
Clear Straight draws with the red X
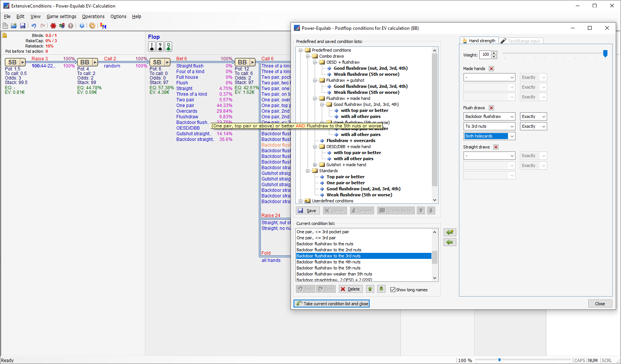click(x=496, y=147)
